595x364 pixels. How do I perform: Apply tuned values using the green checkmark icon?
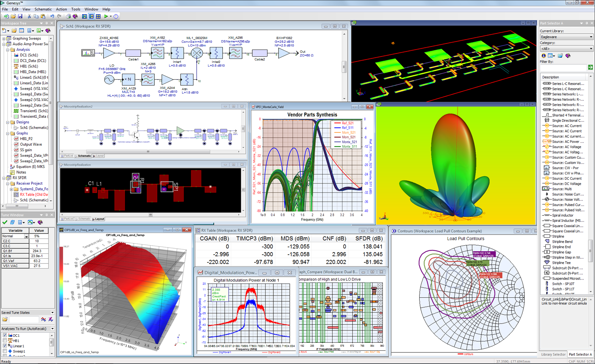pyautogui.click(x=4, y=222)
